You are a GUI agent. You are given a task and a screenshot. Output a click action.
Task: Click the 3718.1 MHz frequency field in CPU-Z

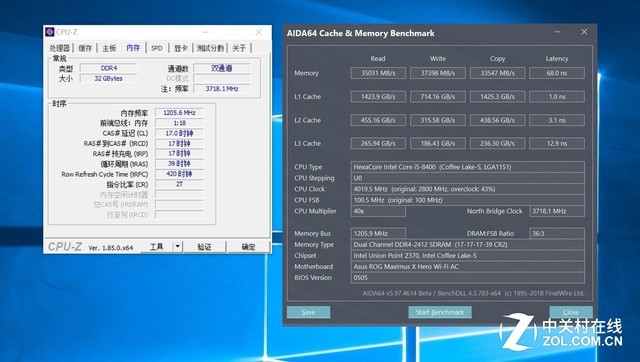tap(222, 89)
